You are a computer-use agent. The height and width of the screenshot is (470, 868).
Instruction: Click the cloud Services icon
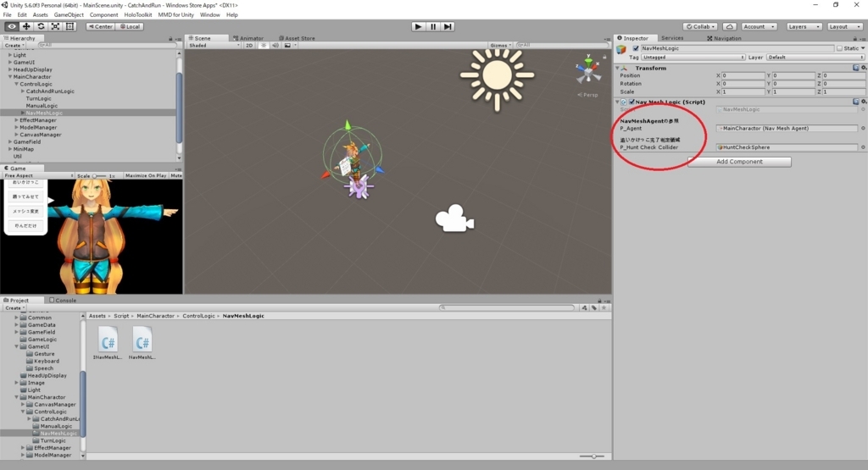click(x=730, y=26)
